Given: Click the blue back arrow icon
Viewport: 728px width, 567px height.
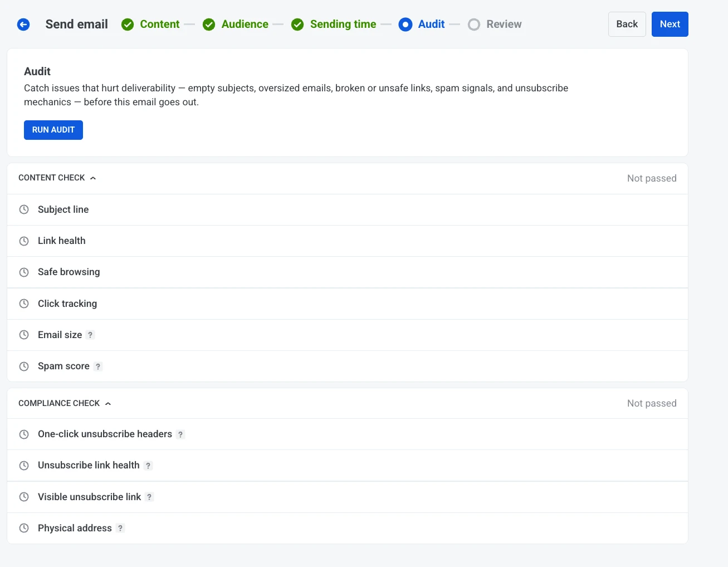Looking at the screenshot, I should pos(23,25).
